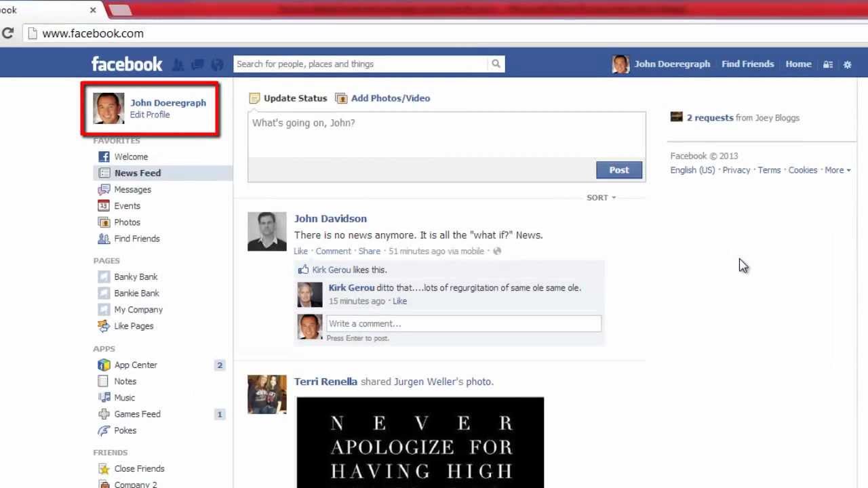Share John Davidson's post

pyautogui.click(x=369, y=251)
